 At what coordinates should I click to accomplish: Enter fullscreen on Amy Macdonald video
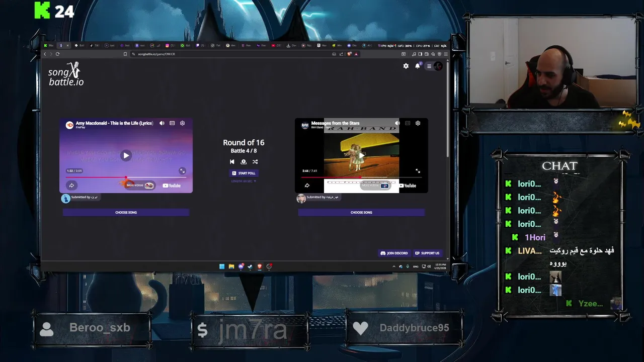point(182,171)
